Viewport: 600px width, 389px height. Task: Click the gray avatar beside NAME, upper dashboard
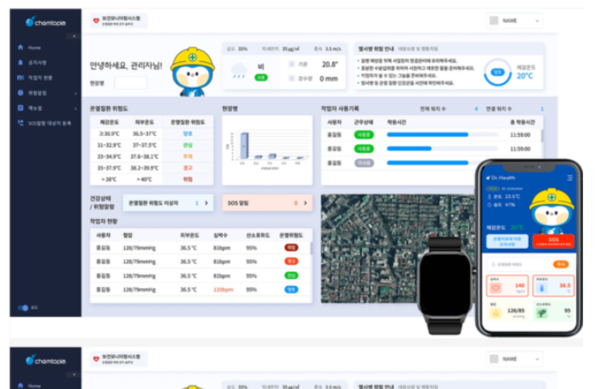494,21
